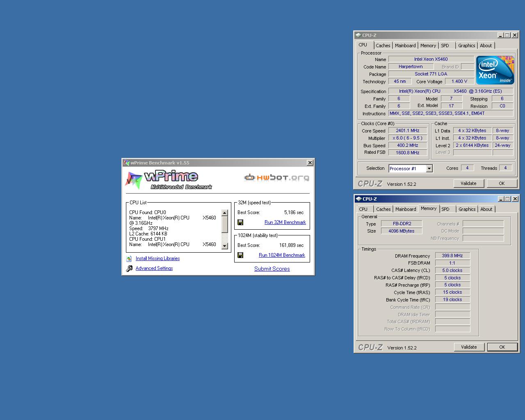Click the CPU List scroll up arrow
The image size is (525, 420).
click(224, 213)
